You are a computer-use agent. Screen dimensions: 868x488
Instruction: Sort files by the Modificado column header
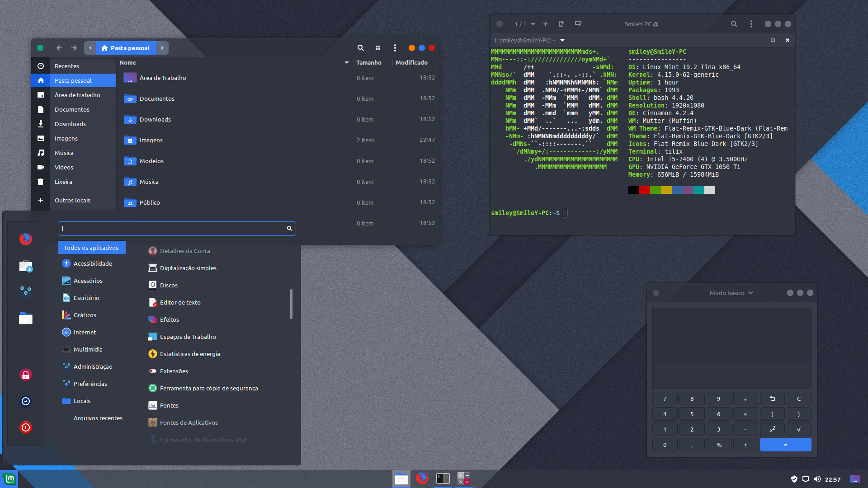click(411, 62)
